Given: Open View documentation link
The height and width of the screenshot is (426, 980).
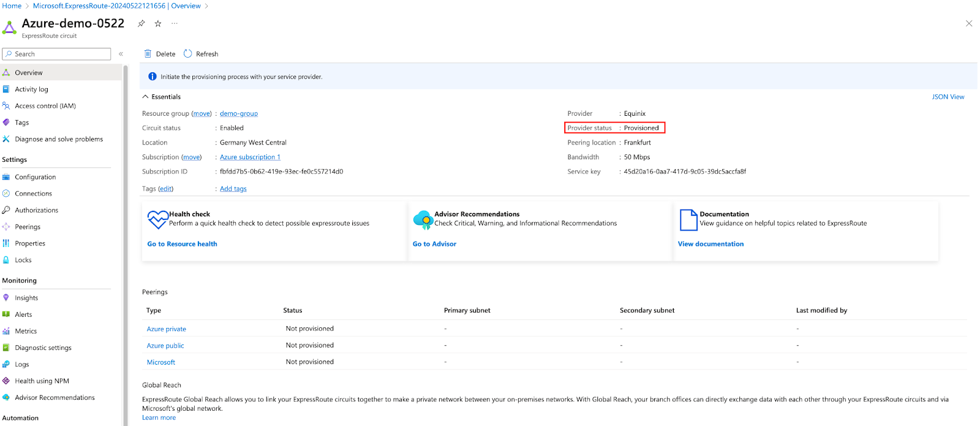Looking at the screenshot, I should (x=710, y=244).
